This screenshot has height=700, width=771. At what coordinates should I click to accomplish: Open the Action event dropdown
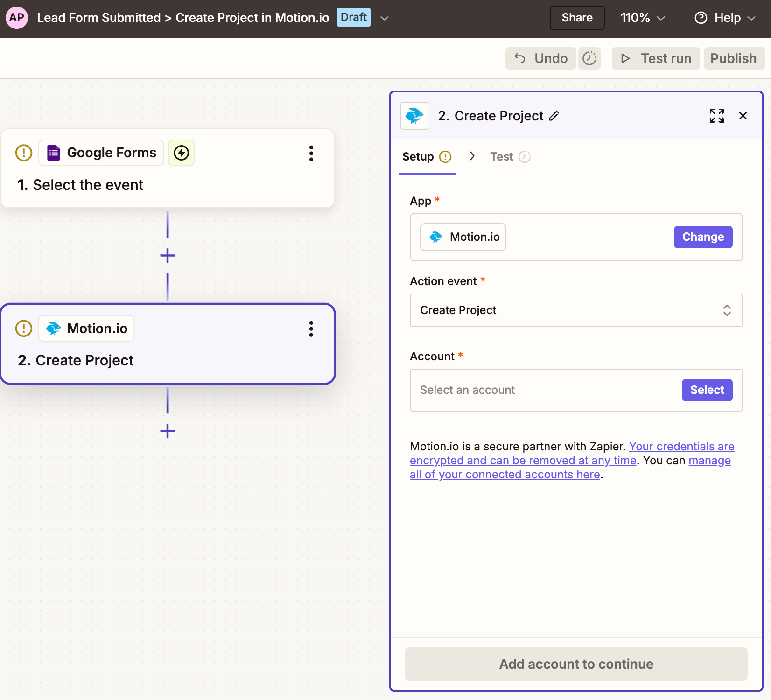(576, 310)
